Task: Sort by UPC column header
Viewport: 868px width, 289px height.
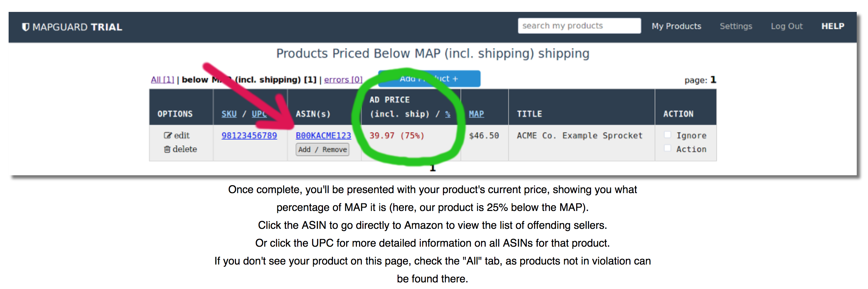Action: (x=259, y=114)
